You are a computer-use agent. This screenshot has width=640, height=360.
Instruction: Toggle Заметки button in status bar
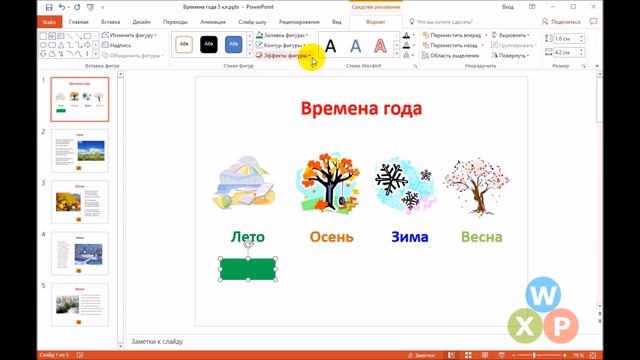(422, 355)
